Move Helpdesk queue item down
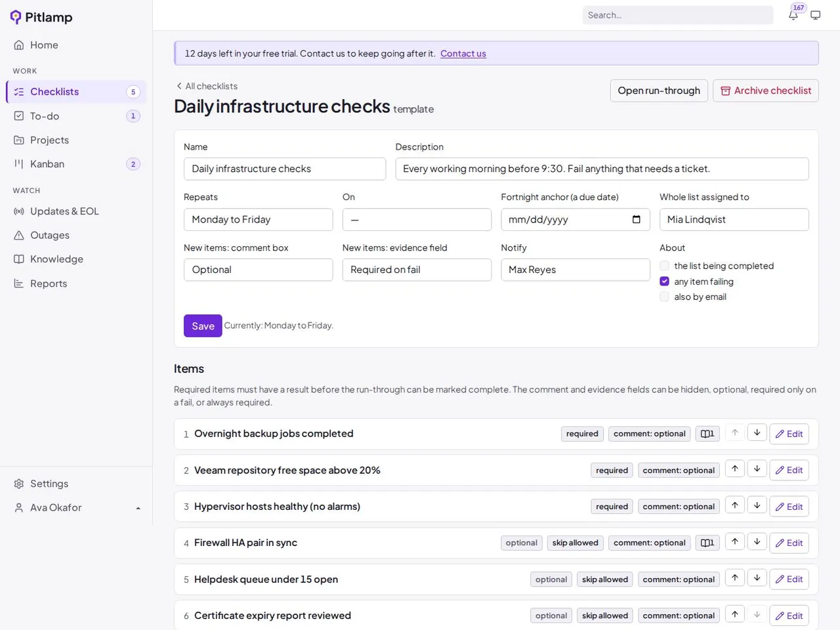The image size is (840, 630). click(x=757, y=578)
